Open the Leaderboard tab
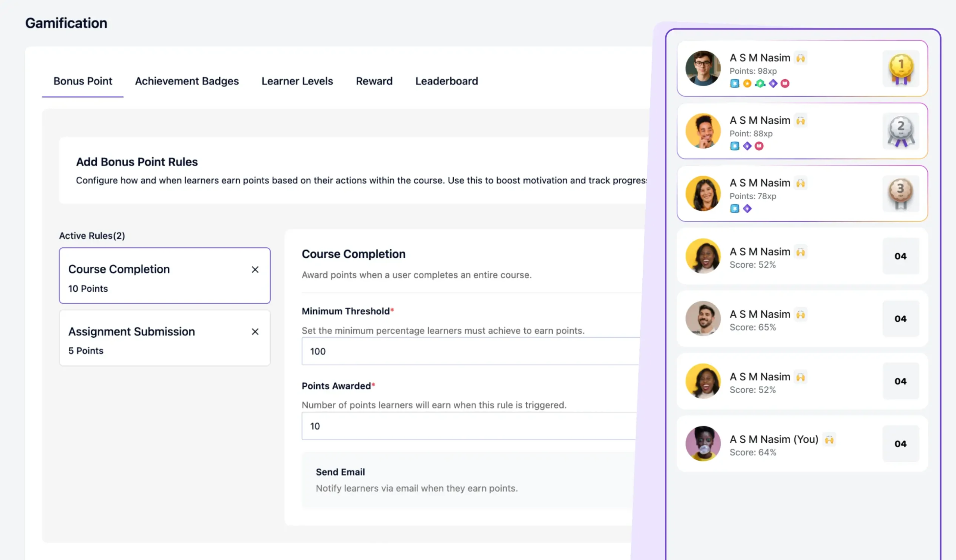Image resolution: width=956 pixels, height=560 pixels. [x=447, y=81]
